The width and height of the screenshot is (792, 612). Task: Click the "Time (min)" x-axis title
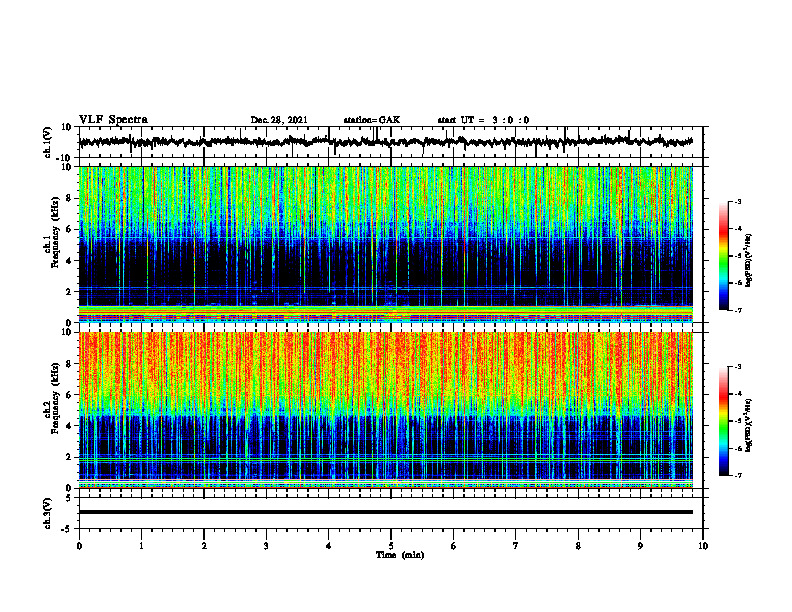(400, 555)
